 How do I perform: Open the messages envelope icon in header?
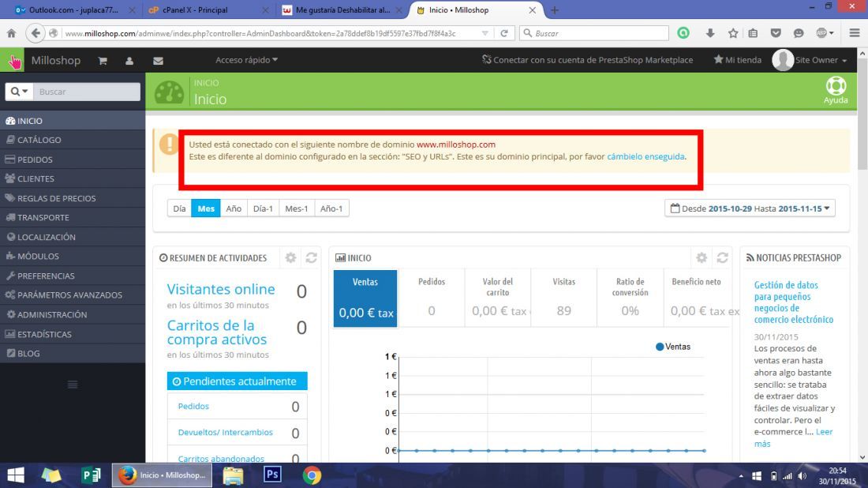click(158, 60)
